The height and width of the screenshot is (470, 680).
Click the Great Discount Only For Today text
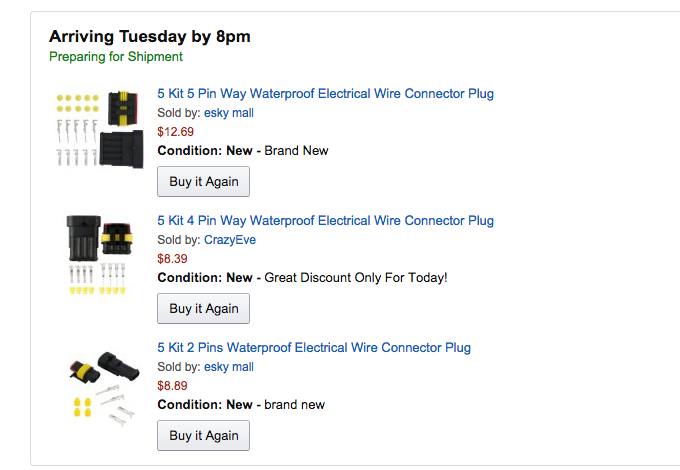[x=355, y=277]
